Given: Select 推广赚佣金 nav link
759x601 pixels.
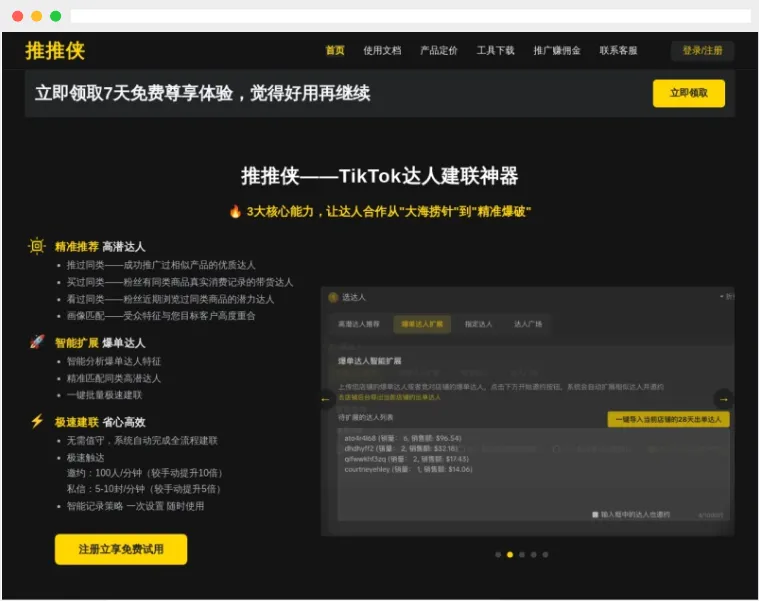Looking at the screenshot, I should point(557,50).
